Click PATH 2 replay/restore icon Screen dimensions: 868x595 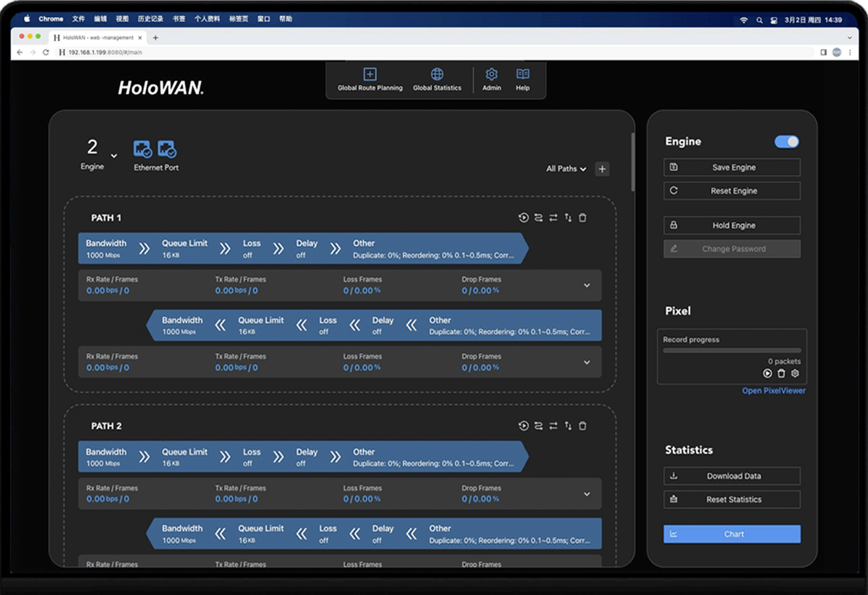pyautogui.click(x=523, y=426)
